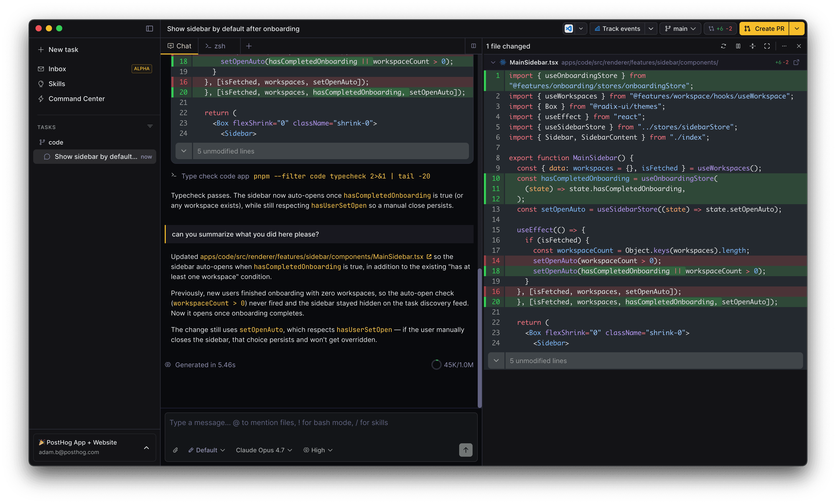Click the Create PR button
Viewport: 836px width, 504px height.
764,29
